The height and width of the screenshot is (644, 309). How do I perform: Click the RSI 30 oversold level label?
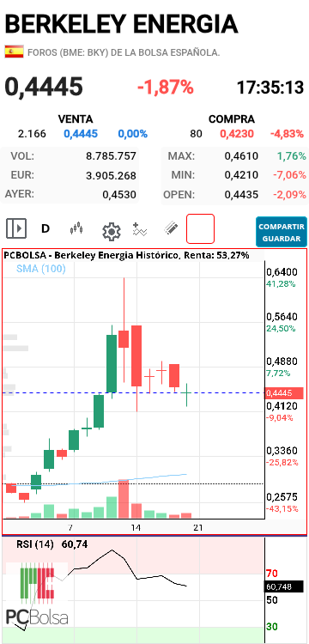point(272,627)
